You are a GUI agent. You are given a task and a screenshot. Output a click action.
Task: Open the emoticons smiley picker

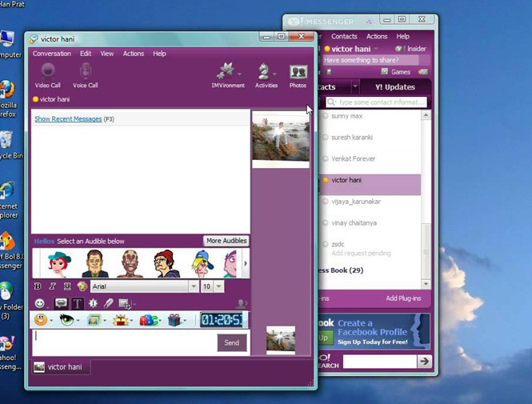coord(40,303)
